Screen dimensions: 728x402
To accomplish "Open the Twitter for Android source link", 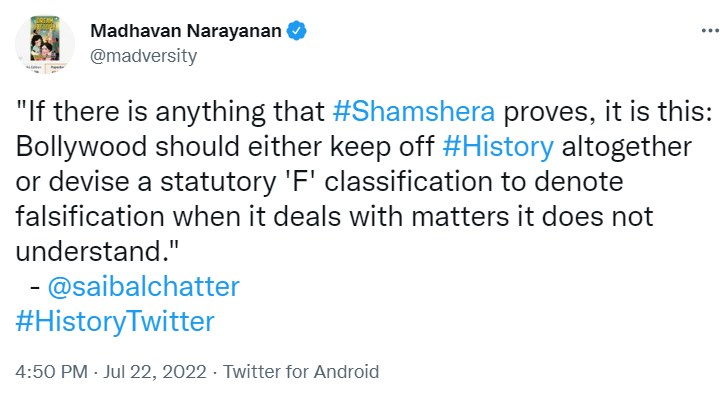I will pos(301,372).
